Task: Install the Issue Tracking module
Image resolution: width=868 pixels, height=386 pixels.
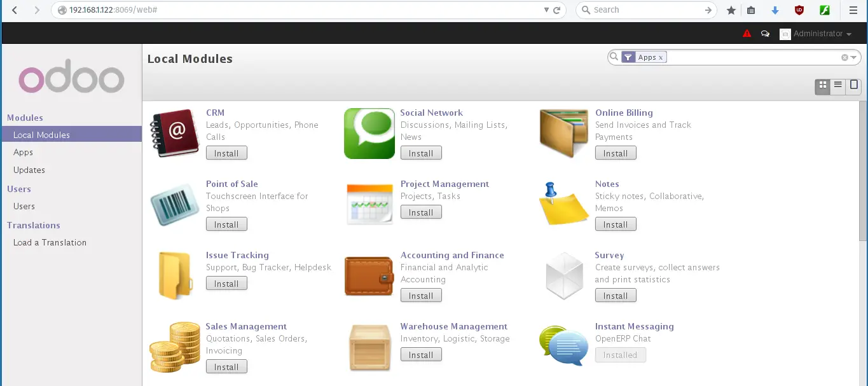Action: tap(226, 284)
